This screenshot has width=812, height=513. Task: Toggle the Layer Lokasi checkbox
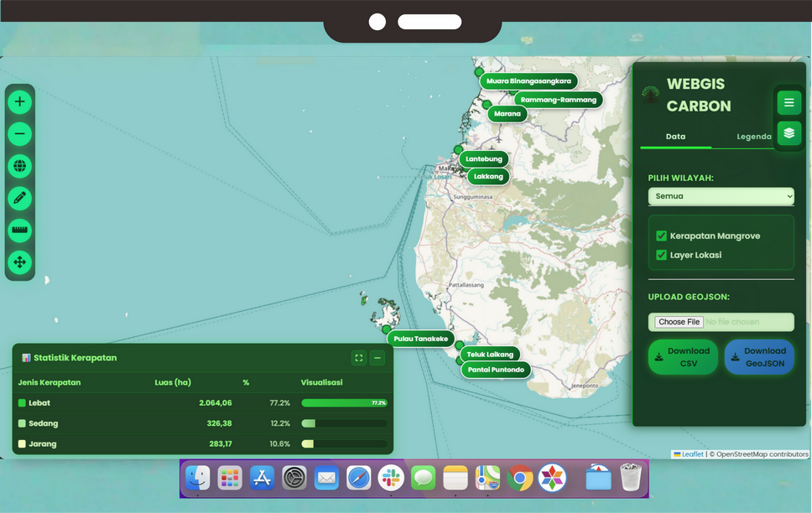pos(661,255)
